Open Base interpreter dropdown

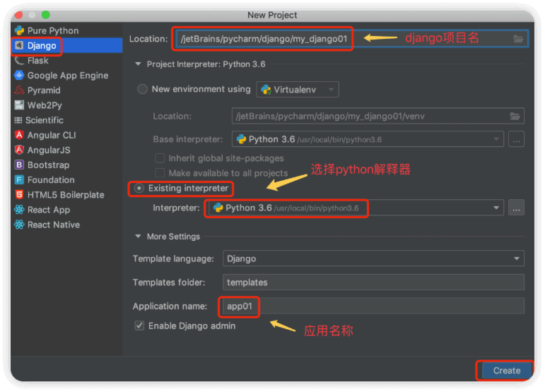coord(368,139)
